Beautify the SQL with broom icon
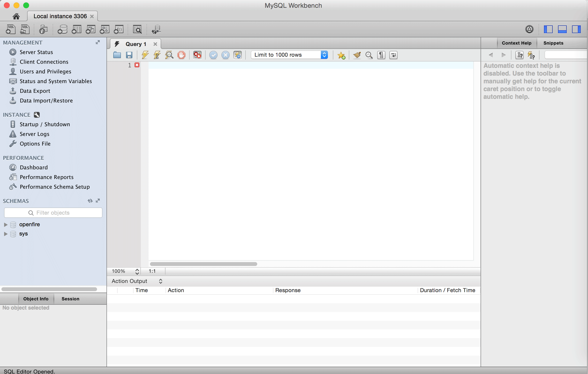The height and width of the screenshot is (374, 588). (x=357, y=55)
